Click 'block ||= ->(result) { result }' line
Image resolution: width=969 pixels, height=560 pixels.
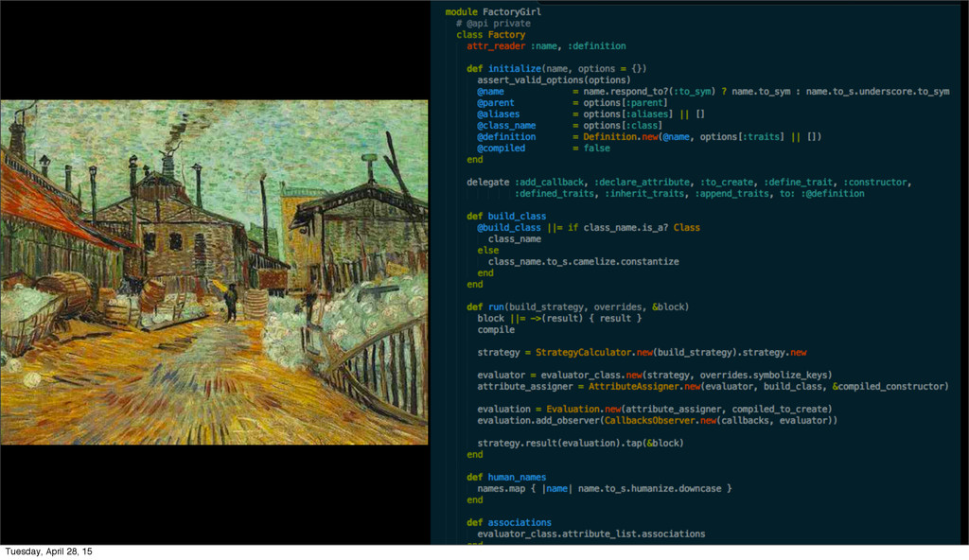pyautogui.click(x=559, y=319)
